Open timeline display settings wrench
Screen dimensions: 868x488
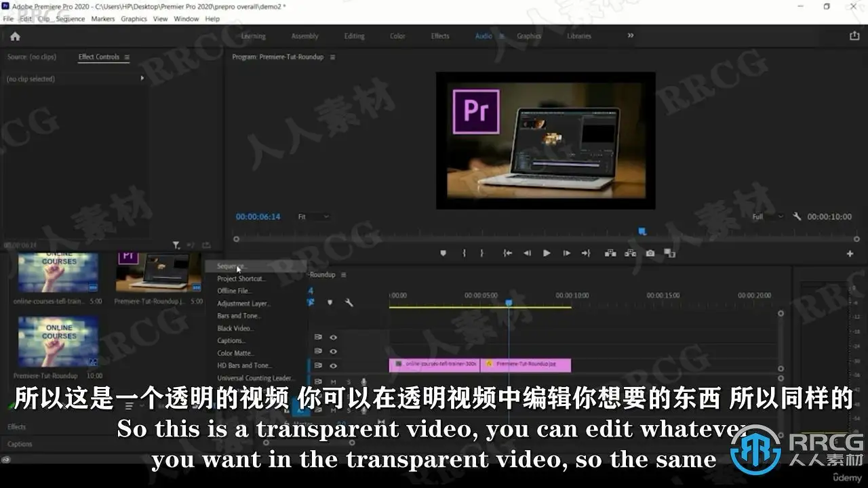pyautogui.click(x=349, y=302)
